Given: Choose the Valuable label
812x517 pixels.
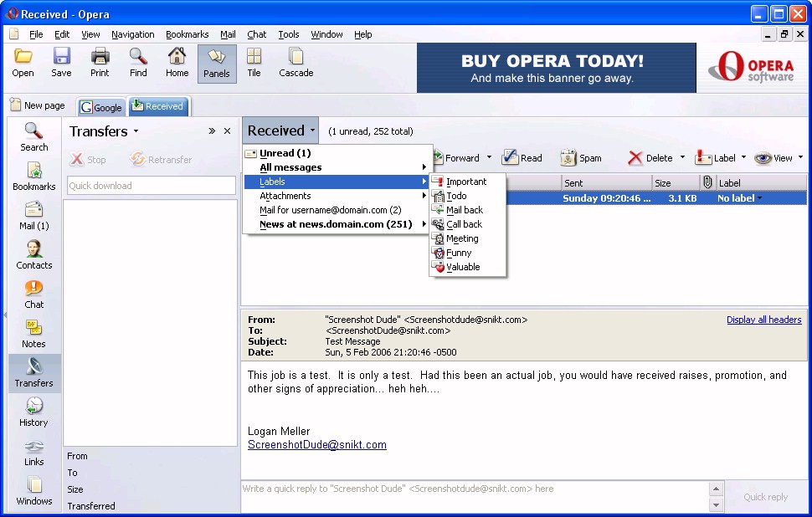Looking at the screenshot, I should click(468, 267).
